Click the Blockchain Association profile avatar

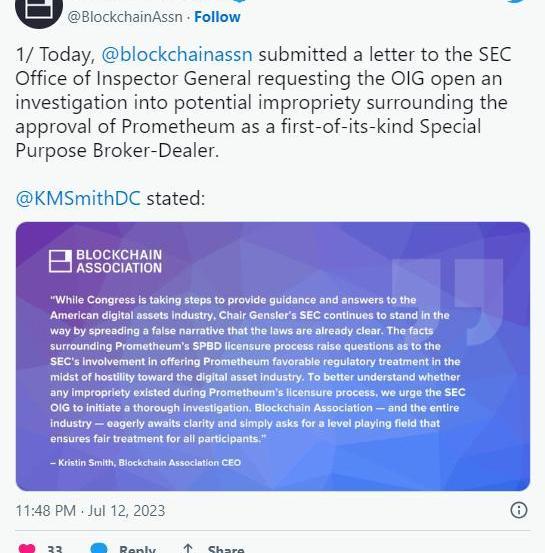39,11
